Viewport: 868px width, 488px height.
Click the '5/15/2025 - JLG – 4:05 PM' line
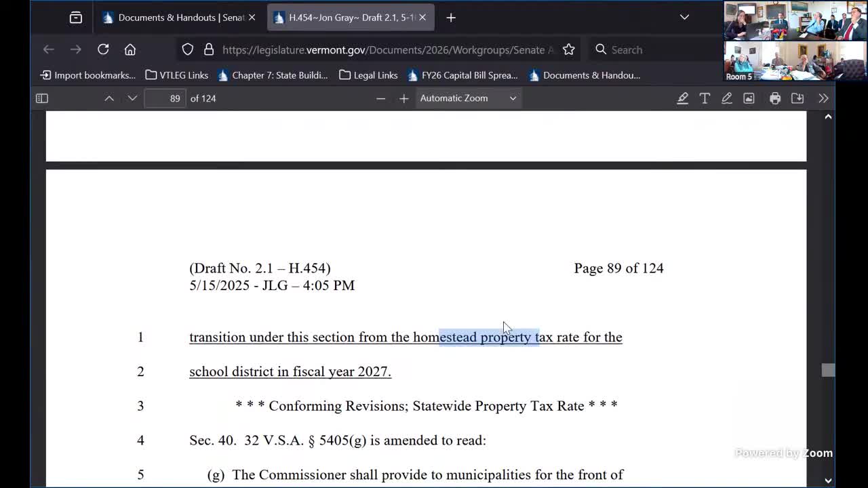[x=272, y=285]
